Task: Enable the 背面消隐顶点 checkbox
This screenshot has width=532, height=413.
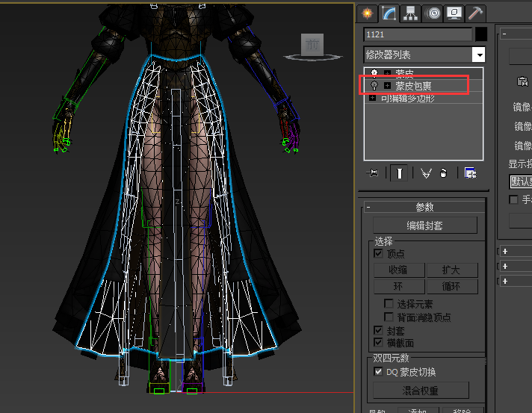Action: pyautogui.click(x=389, y=317)
